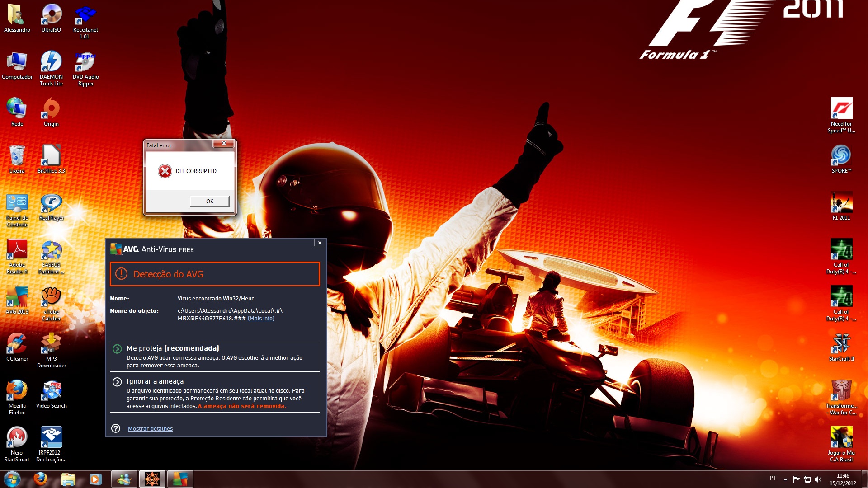The width and height of the screenshot is (868, 488).
Task: Launch the StarCraft II shortcut
Action: click(x=841, y=344)
